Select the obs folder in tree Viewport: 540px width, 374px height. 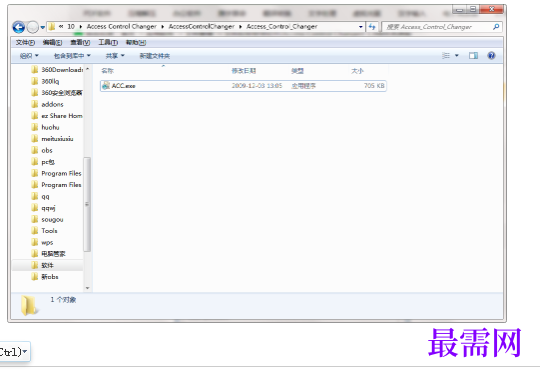[42, 150]
